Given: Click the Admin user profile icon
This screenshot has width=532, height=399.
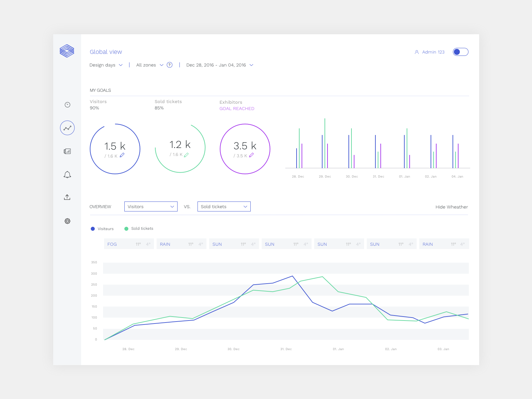Looking at the screenshot, I should coord(417,52).
